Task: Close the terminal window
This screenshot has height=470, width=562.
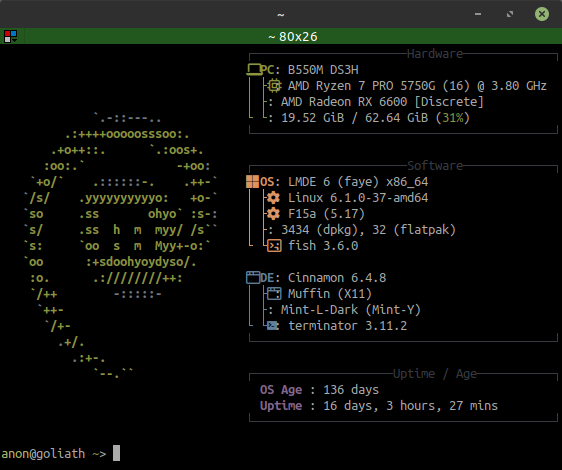Action: point(542,14)
